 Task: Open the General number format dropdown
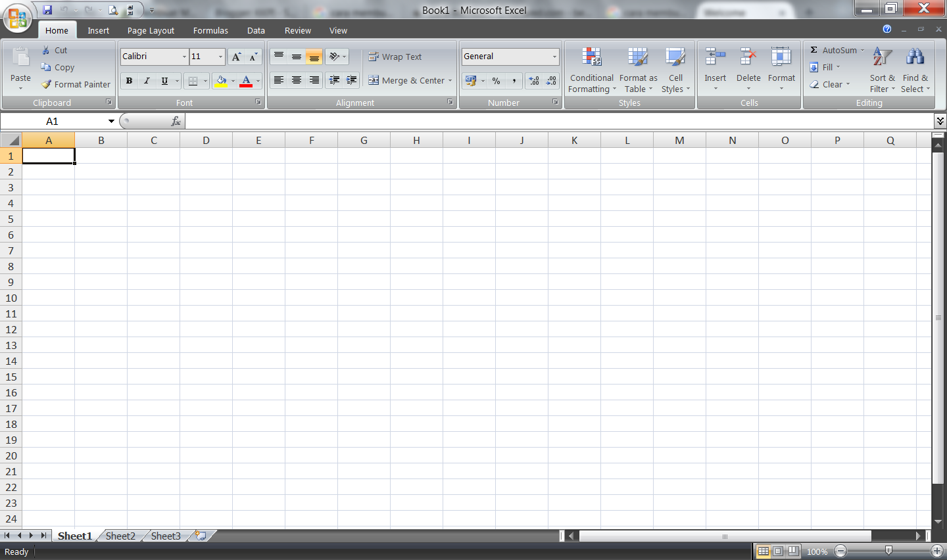tap(554, 57)
